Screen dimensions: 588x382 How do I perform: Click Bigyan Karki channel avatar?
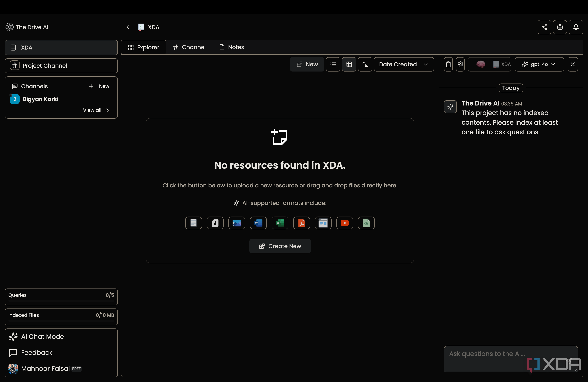15,99
